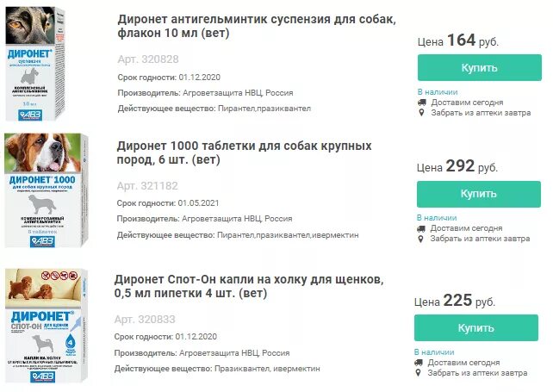
Task: Click article number Арт. 321182
Action: (147, 185)
